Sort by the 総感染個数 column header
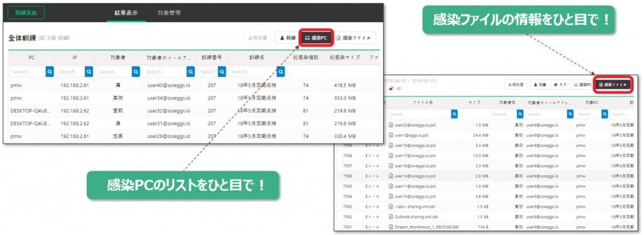 point(306,57)
